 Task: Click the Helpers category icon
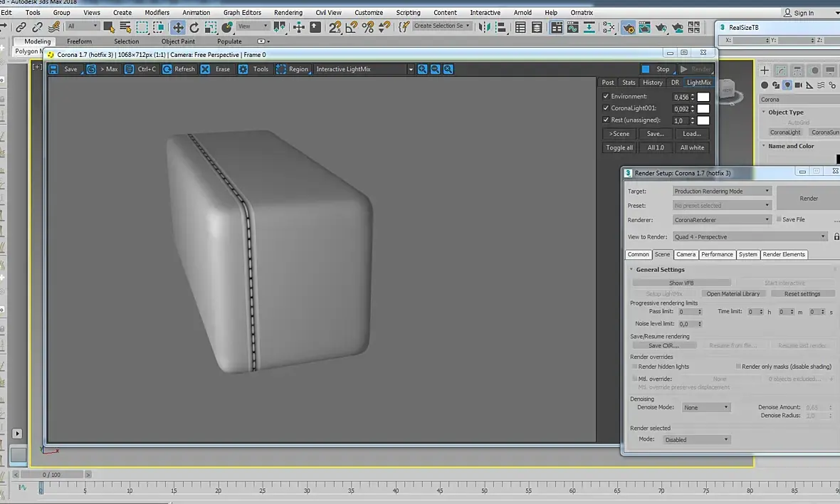[810, 85]
